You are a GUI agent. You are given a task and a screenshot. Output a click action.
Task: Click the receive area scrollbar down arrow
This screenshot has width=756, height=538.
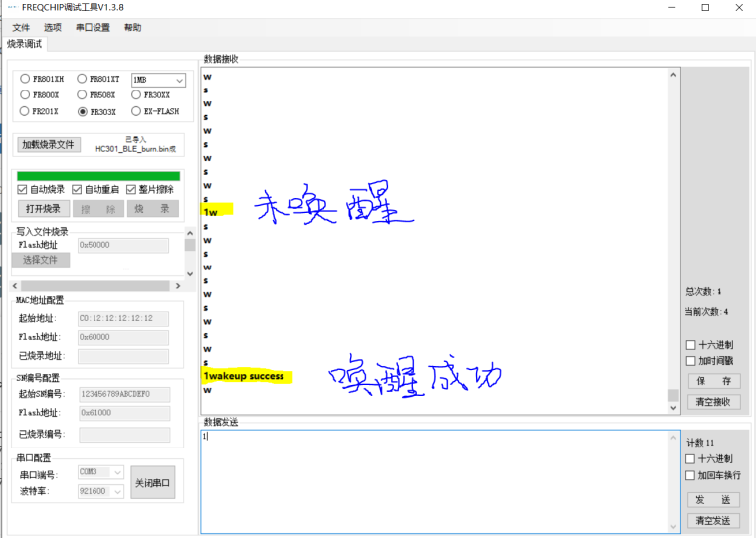673,407
